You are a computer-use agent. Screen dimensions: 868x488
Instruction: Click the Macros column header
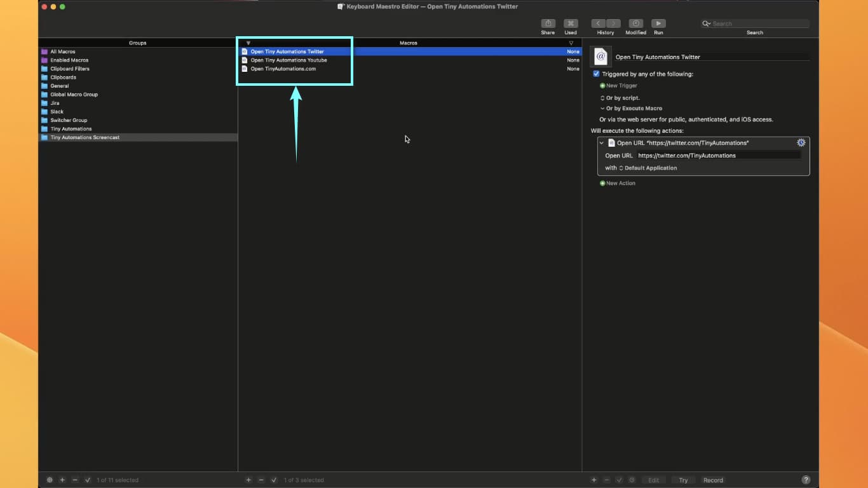[409, 43]
